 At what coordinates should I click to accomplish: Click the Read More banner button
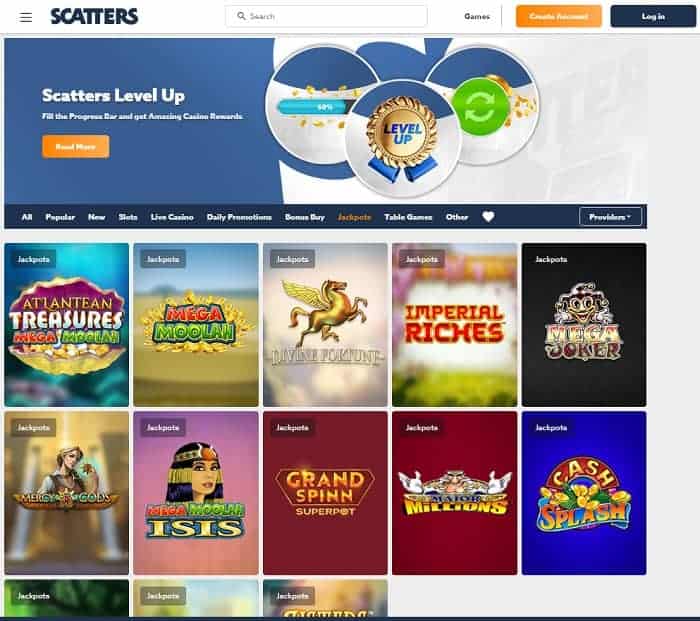pos(75,146)
